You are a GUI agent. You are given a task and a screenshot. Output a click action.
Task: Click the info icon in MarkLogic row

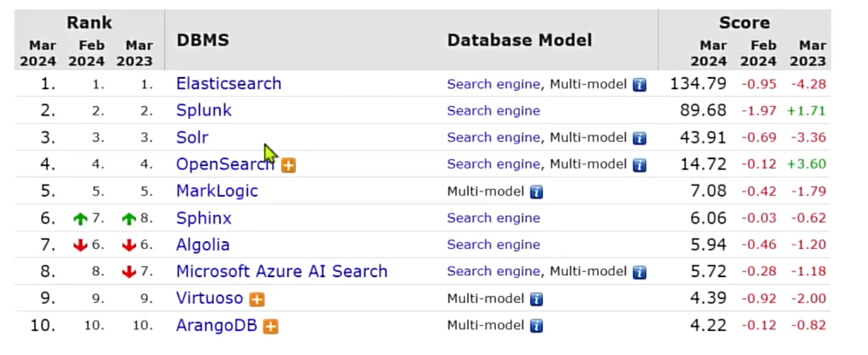point(536,192)
